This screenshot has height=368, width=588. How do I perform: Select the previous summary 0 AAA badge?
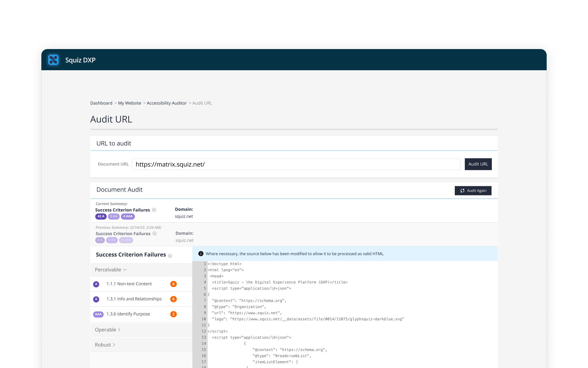(126, 240)
